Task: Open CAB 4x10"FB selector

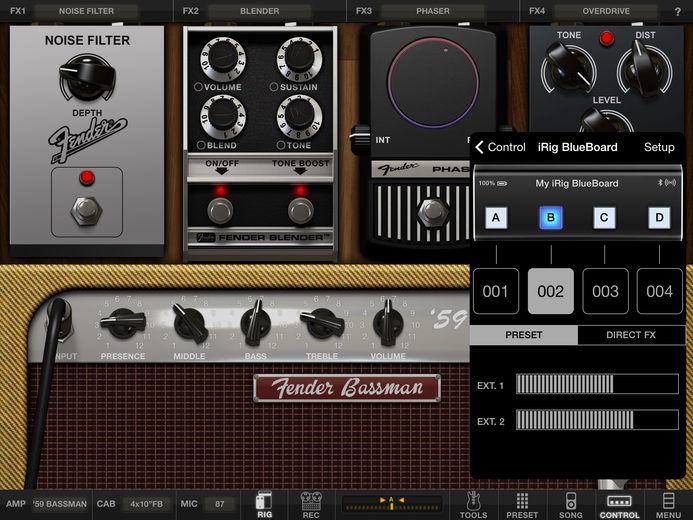Action: click(x=146, y=504)
